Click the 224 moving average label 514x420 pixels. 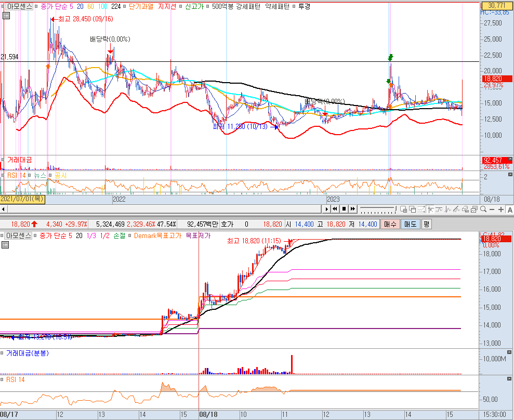116,6
